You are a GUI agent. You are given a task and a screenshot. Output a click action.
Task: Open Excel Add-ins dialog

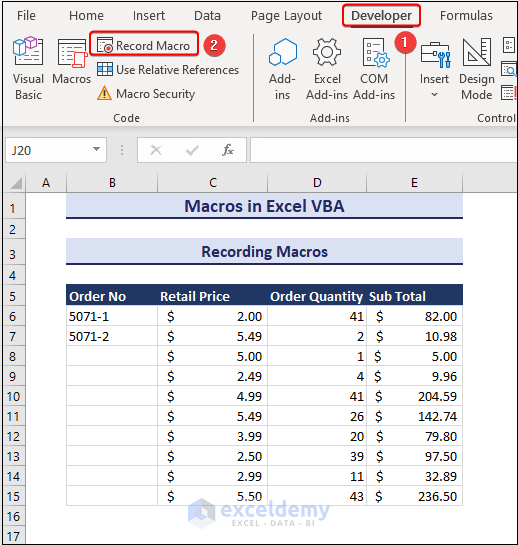[327, 69]
